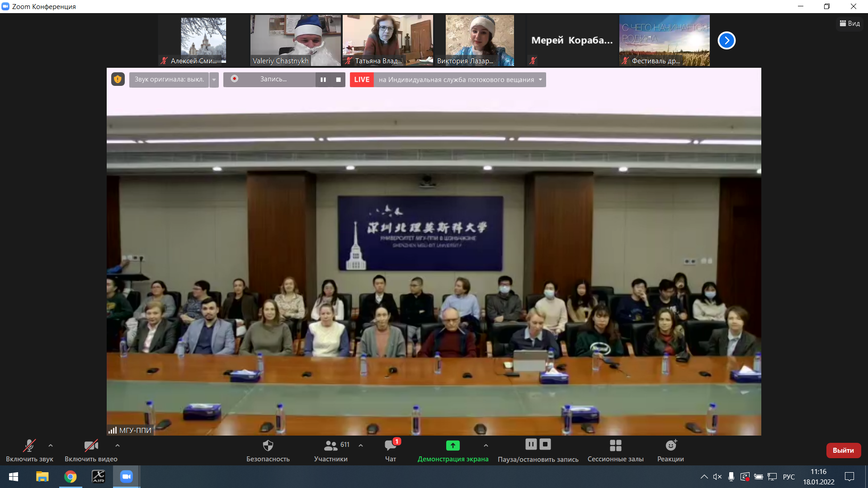
Task: Switch input language РУС
Action: [x=789, y=477]
